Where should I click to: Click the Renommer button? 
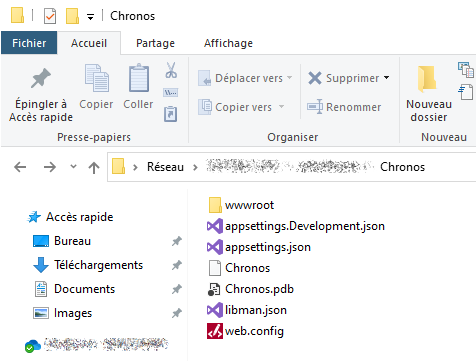coord(344,107)
